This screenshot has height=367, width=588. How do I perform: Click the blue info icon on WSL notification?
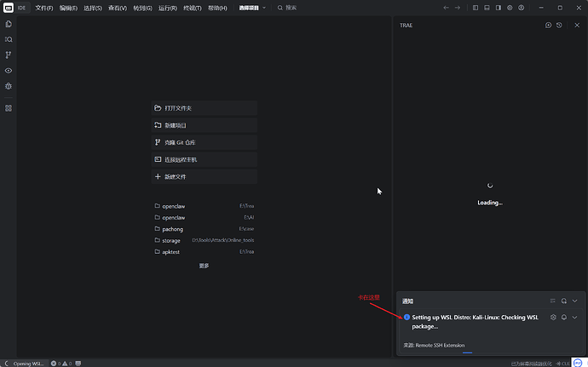406,317
